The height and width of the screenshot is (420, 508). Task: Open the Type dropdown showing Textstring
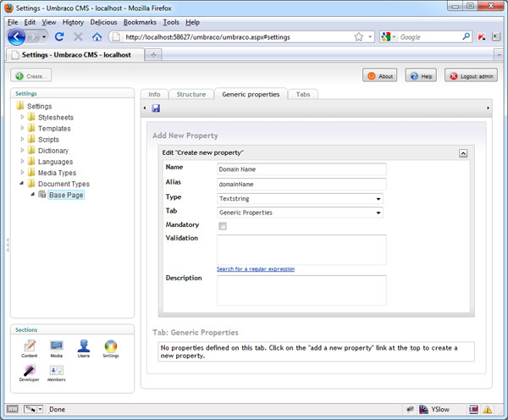click(x=300, y=199)
